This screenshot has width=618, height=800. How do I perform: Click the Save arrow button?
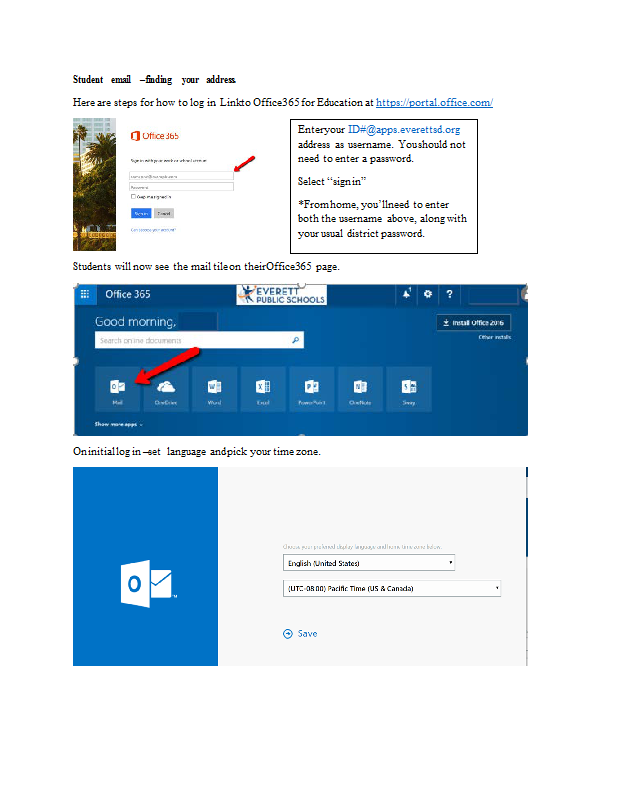(x=300, y=634)
